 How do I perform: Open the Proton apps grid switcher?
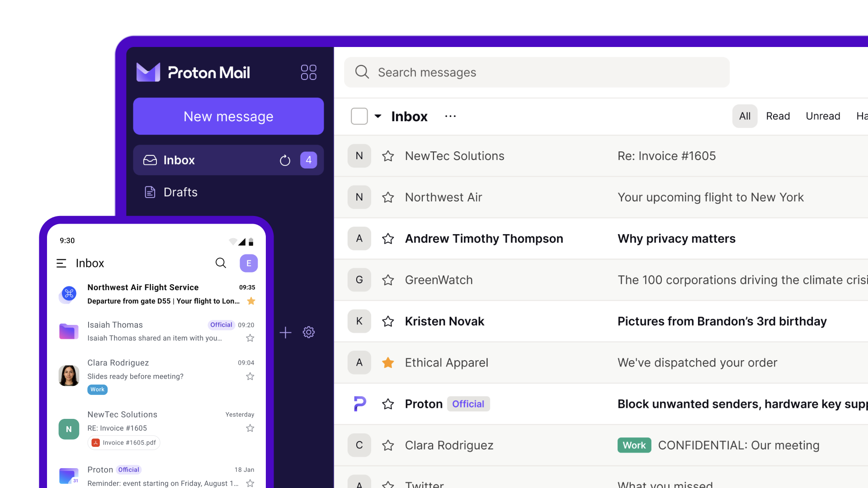click(x=309, y=72)
